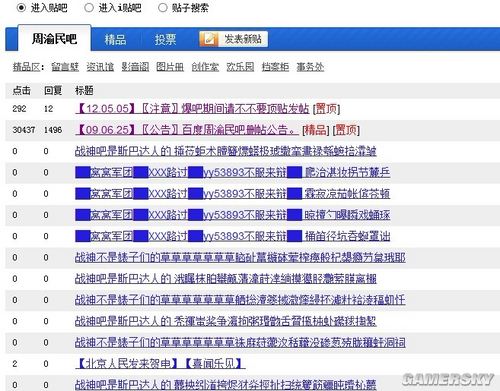Click the 发表新贴 button
The height and width of the screenshot is (391, 500).
click(x=234, y=39)
